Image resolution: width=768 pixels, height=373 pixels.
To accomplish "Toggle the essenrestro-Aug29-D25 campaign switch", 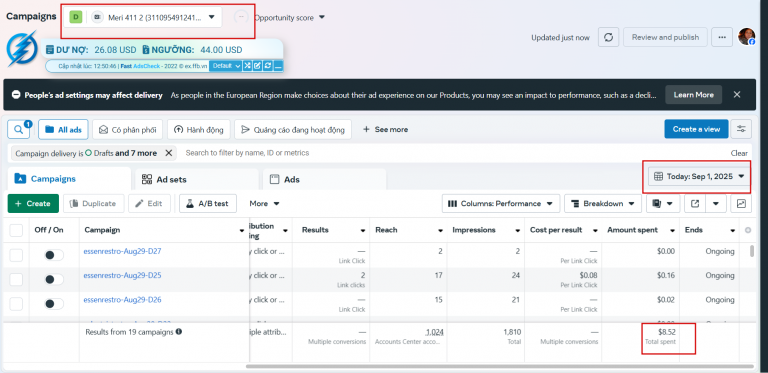I will 54,280.
